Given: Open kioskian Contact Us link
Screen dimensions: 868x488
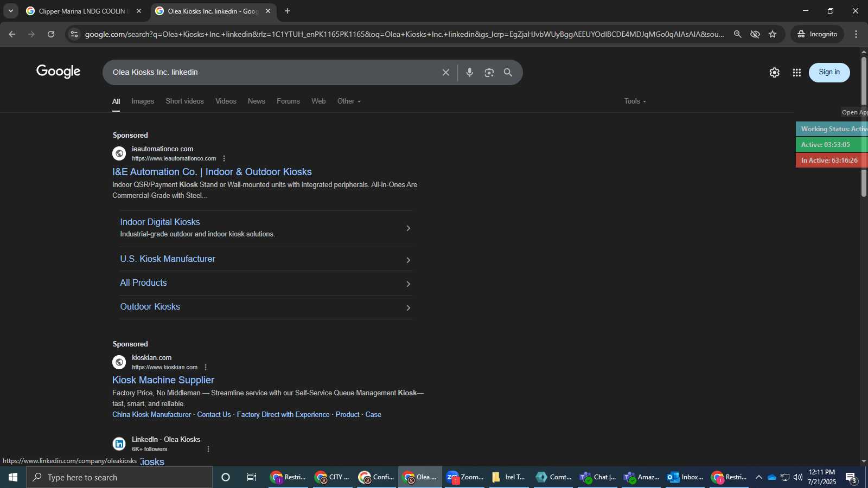Looking at the screenshot, I should pyautogui.click(x=214, y=415).
